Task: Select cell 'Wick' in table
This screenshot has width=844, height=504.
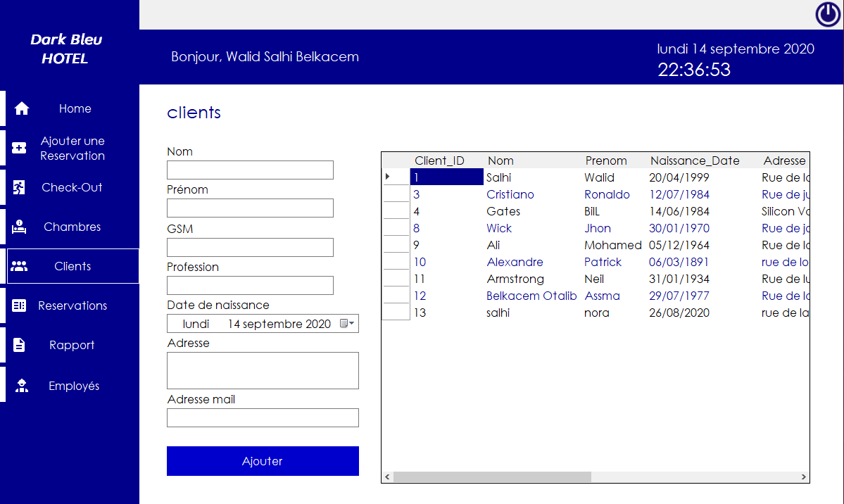Action: coord(499,228)
